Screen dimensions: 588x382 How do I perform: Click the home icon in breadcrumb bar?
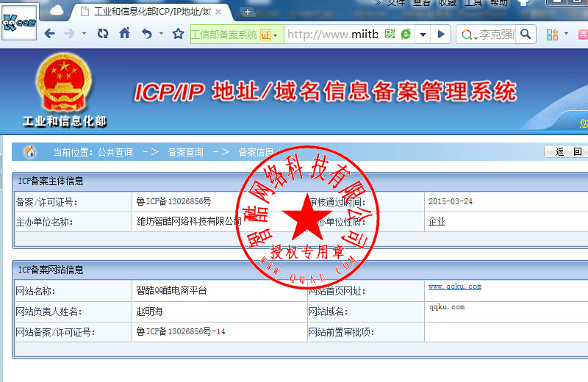[30, 152]
